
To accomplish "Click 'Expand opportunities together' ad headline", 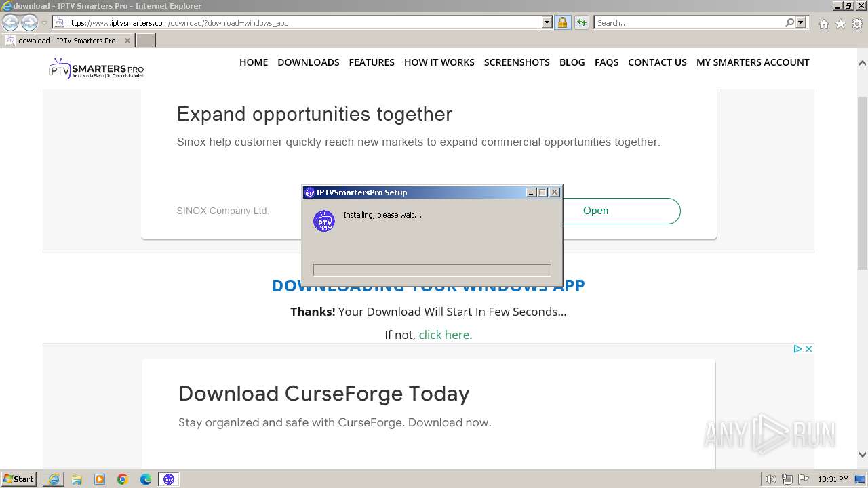I will 315,114.
